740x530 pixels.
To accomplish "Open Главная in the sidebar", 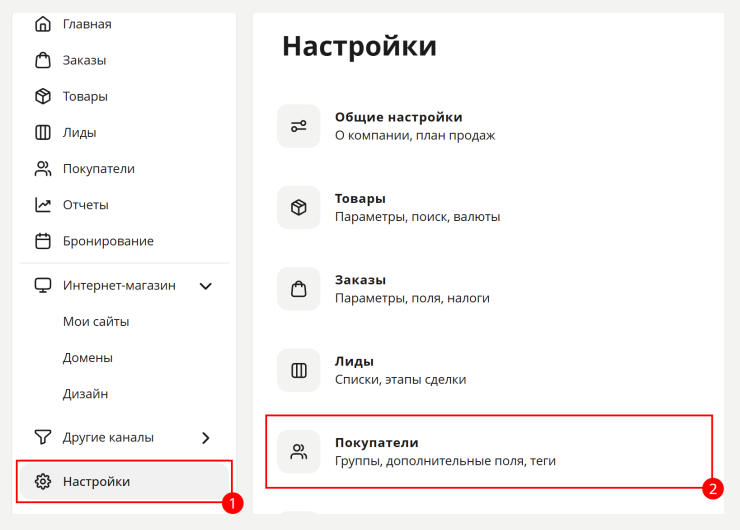I will point(87,24).
